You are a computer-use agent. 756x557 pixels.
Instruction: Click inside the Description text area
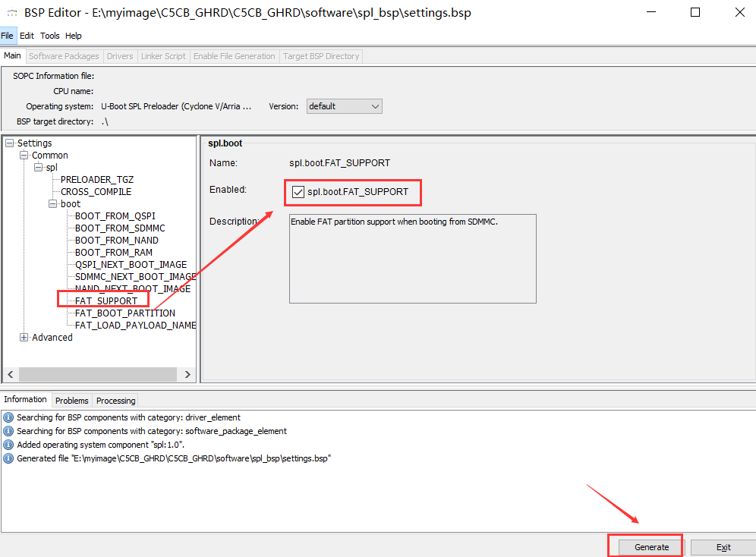click(413, 259)
